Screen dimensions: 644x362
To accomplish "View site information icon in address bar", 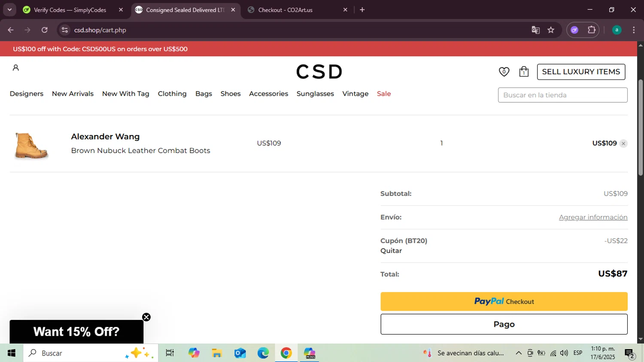I will coord(65,30).
